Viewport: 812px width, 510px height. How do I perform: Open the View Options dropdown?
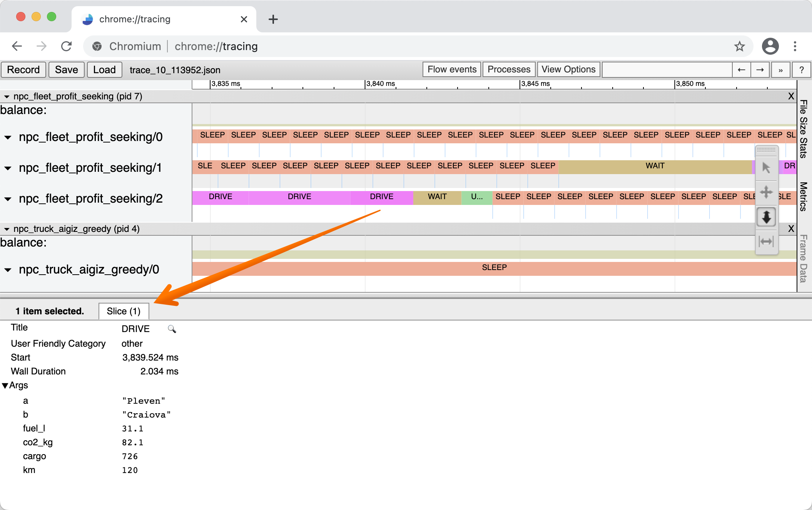pyautogui.click(x=568, y=69)
